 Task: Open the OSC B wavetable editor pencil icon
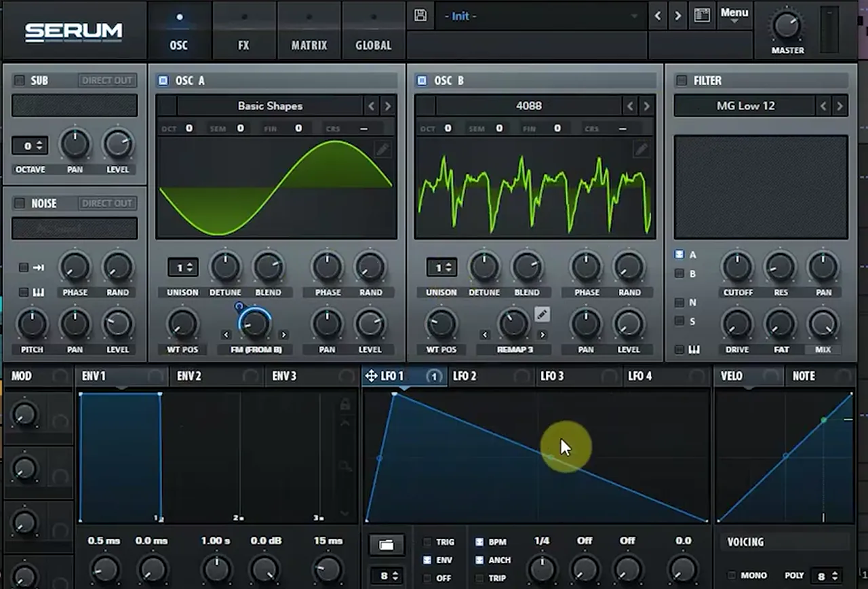coord(641,149)
